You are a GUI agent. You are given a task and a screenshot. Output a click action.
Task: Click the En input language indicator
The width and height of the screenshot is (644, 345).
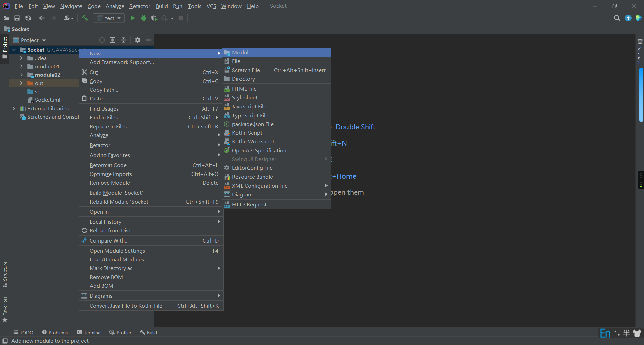click(x=605, y=333)
